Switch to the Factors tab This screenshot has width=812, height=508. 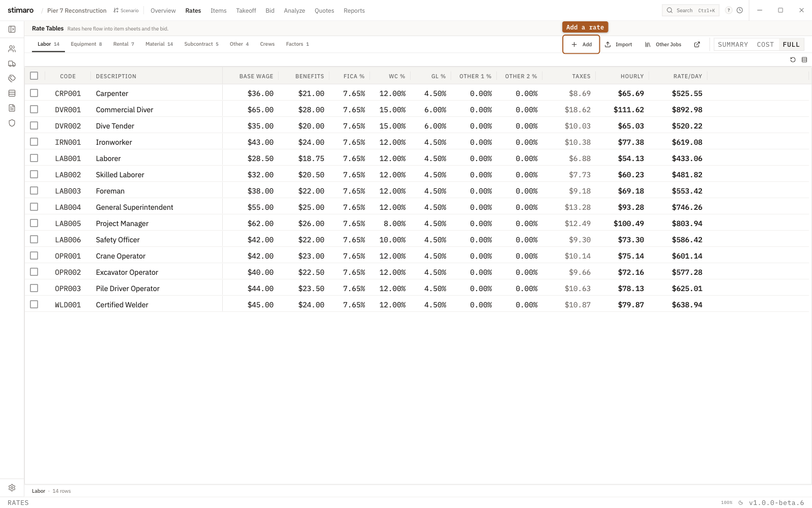pyautogui.click(x=297, y=44)
